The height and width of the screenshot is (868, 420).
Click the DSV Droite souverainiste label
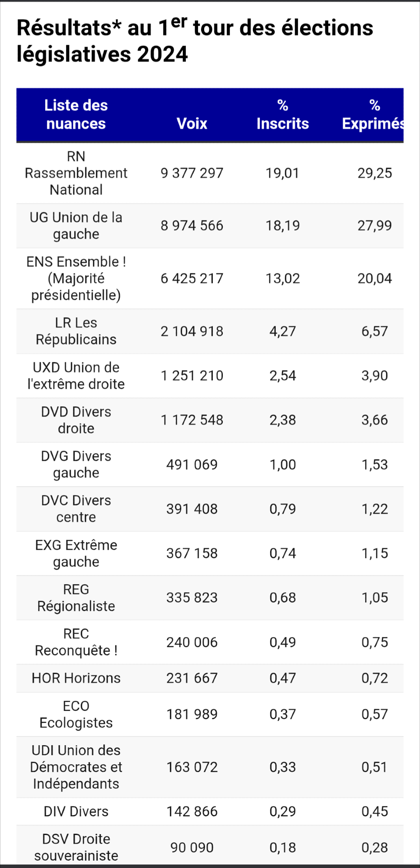click(76, 847)
